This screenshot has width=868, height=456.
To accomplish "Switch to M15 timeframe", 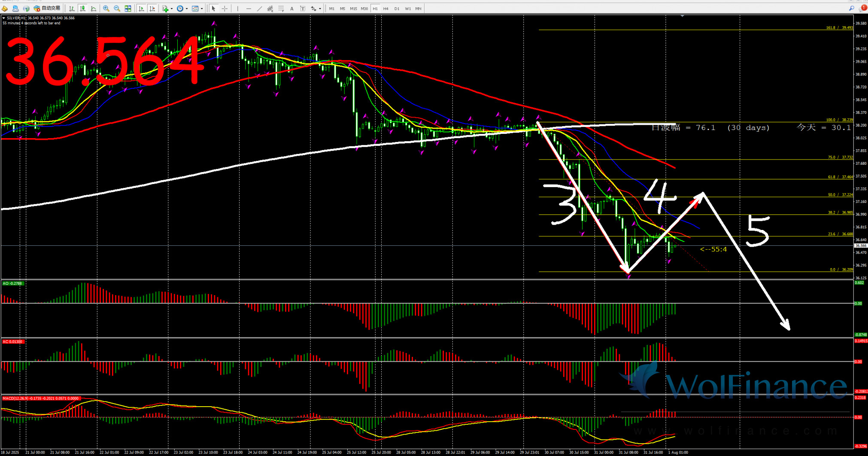I will pos(353,9).
